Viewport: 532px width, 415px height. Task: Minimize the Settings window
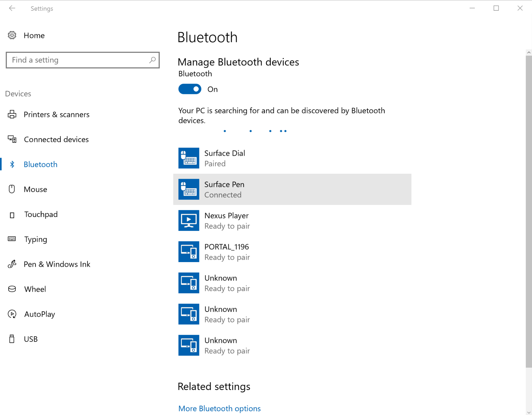pos(472,8)
